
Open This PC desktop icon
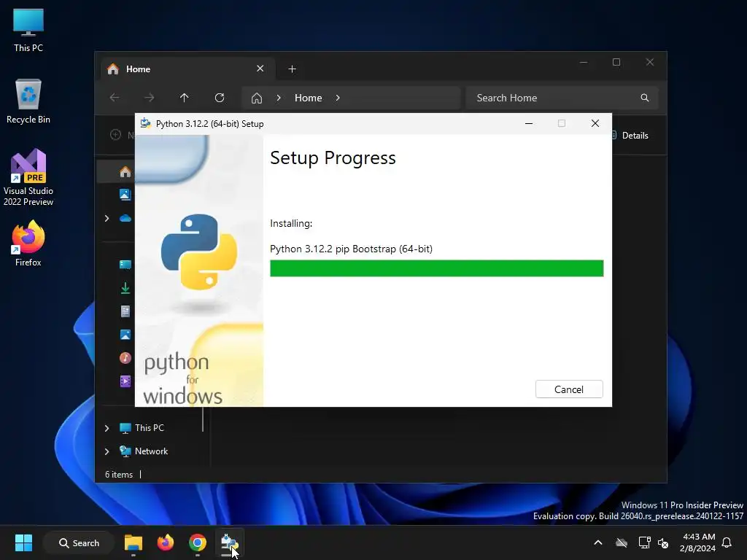coord(28,29)
